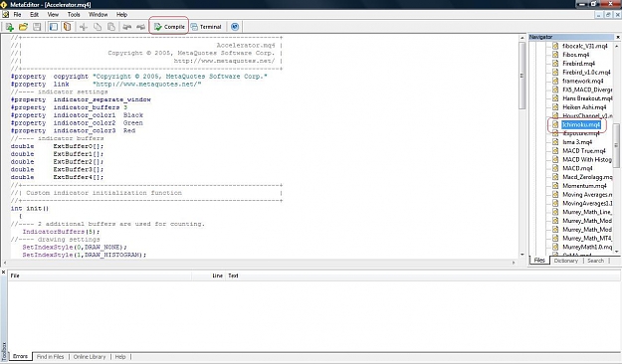Select framework.mq4 in the Navigator

pyautogui.click(x=583, y=81)
